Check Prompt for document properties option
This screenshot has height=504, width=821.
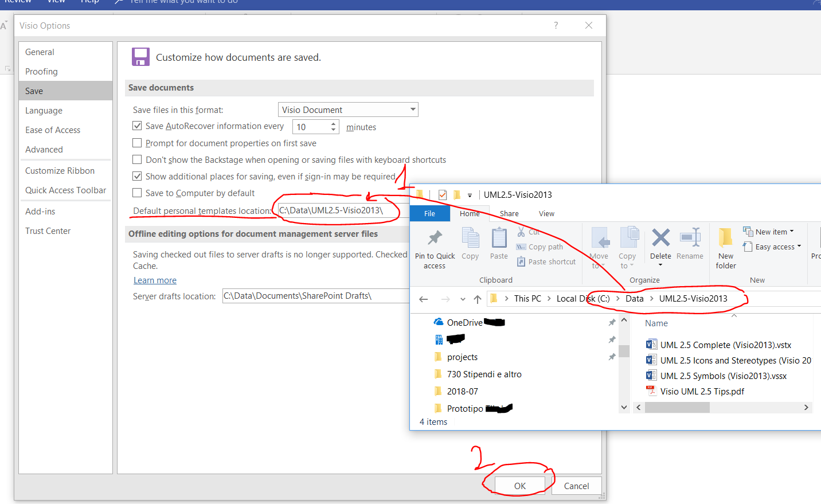point(137,143)
